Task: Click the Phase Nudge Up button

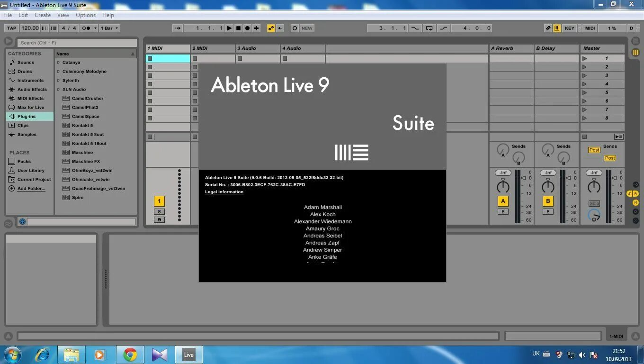Action: 54,28
